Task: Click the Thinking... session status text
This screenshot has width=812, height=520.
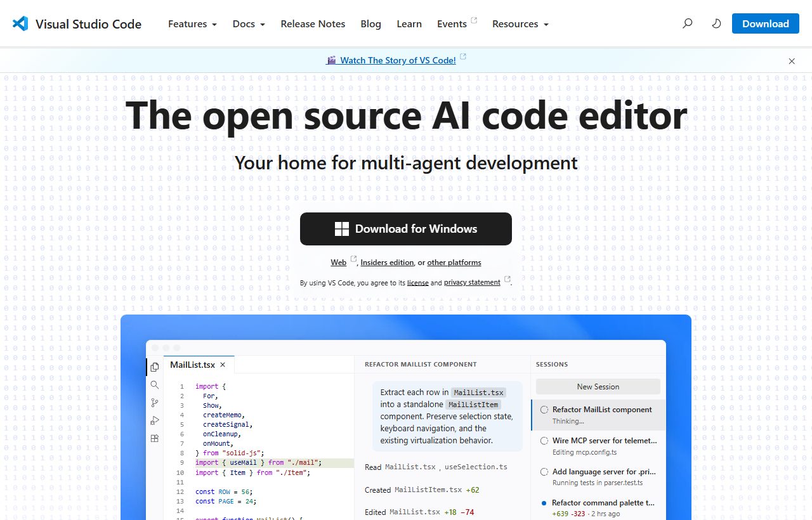Action: tap(568, 421)
